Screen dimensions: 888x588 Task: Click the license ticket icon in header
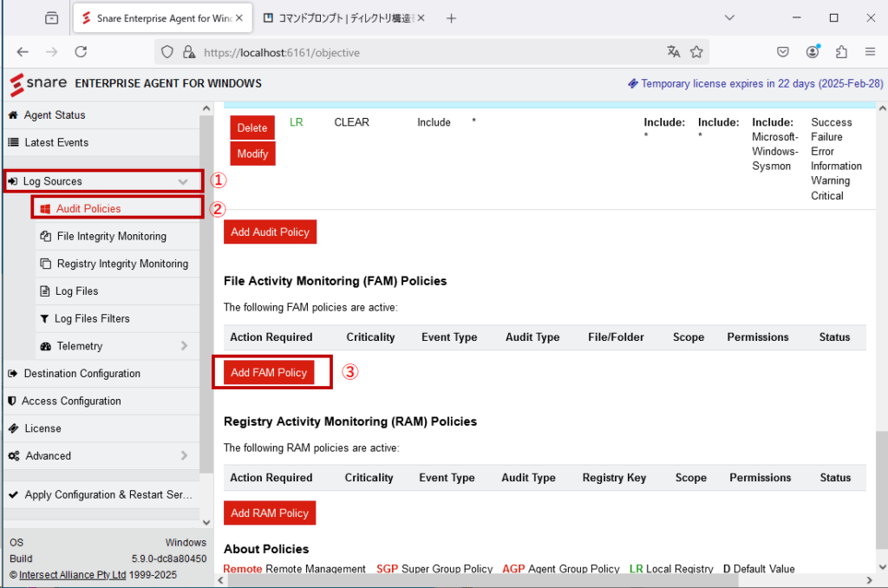(632, 84)
